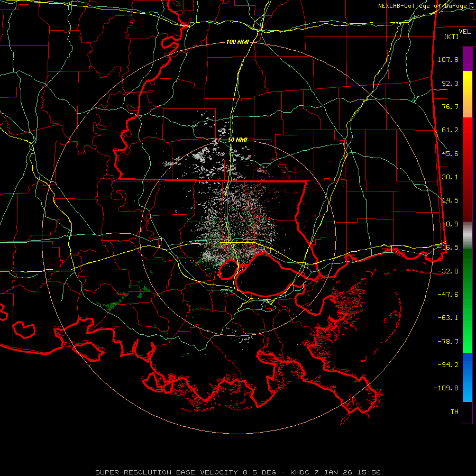Click the bright green segment of color scale
Screen dimensions: 476x476
(467, 300)
